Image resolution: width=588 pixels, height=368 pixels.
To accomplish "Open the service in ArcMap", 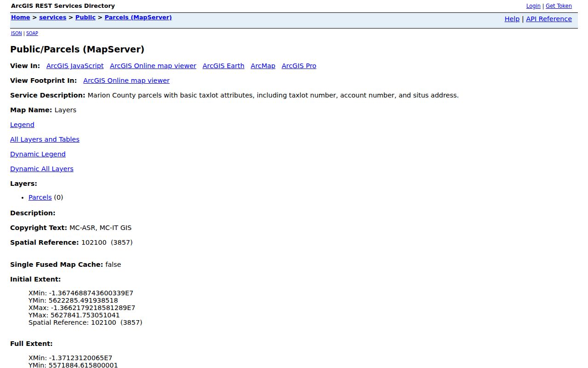I will tap(263, 66).
